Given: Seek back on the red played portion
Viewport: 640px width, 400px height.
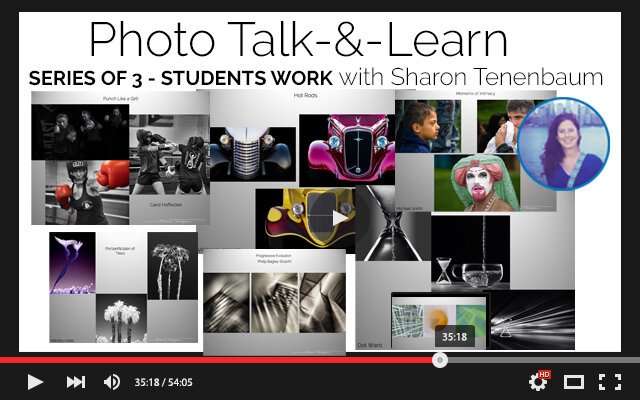Looking at the screenshot, I should click(216, 360).
